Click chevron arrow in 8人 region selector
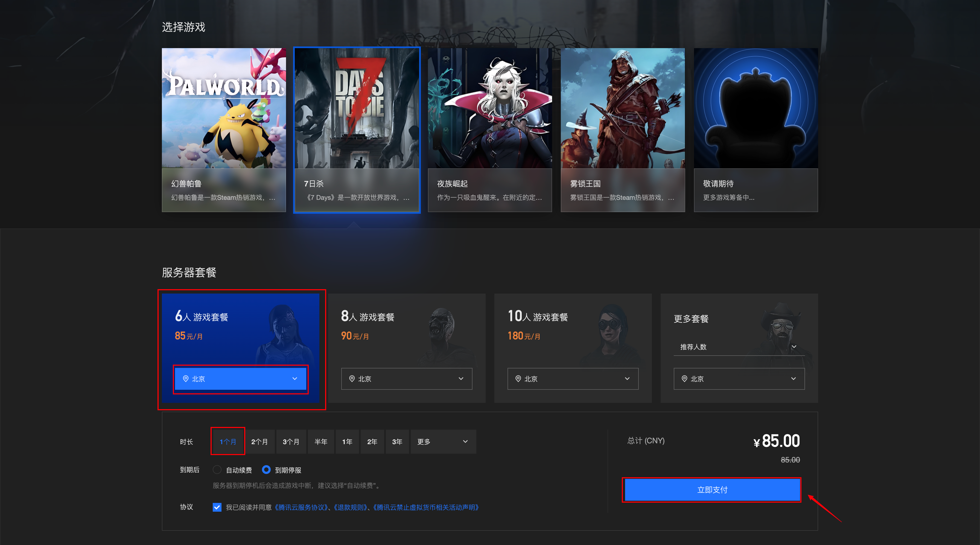The height and width of the screenshot is (545, 980). point(461,379)
